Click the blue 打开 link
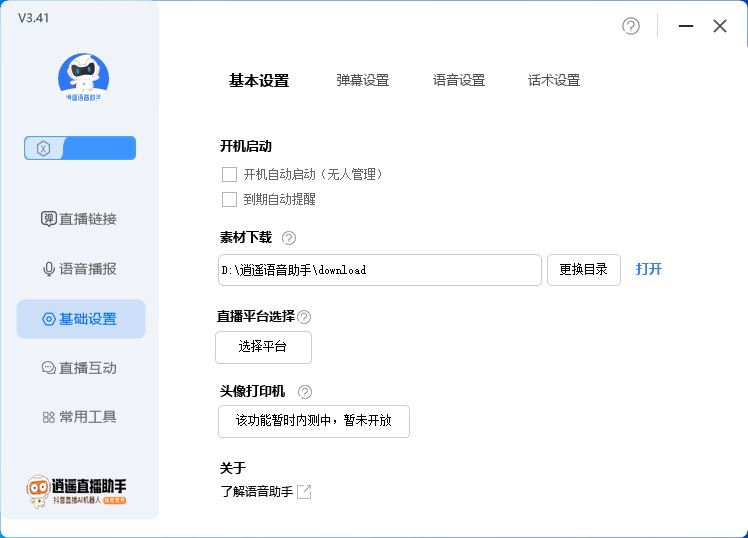Screen dimensions: 748x538 pos(649,269)
